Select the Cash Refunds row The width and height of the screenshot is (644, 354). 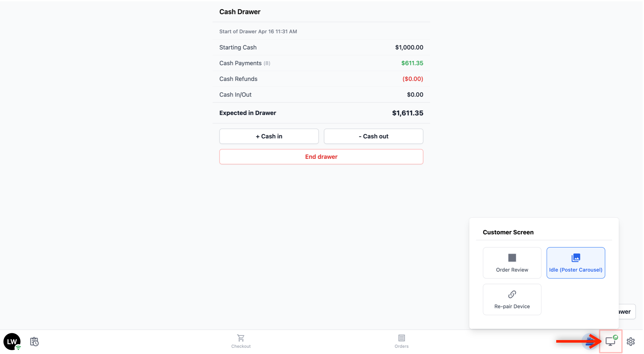[321, 79]
